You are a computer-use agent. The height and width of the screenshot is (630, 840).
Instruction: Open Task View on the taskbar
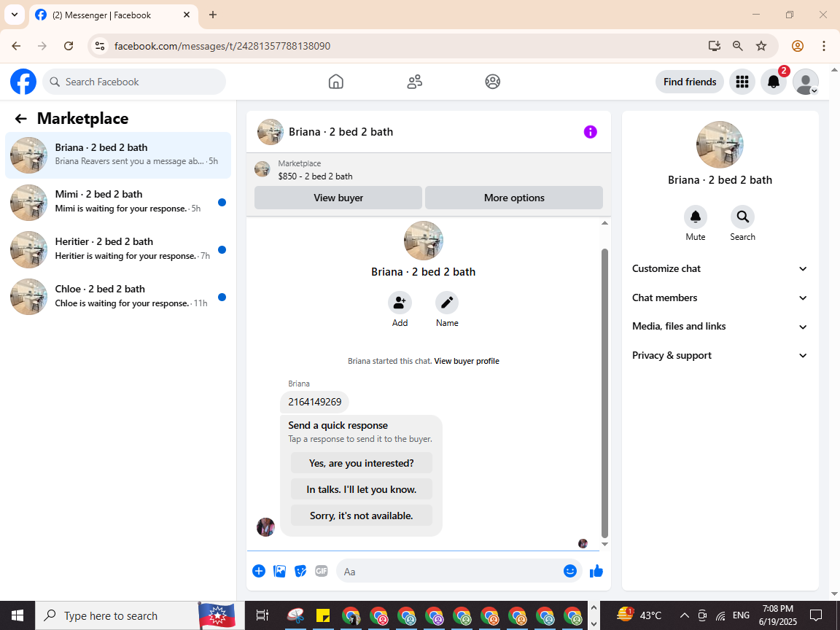[x=262, y=615]
